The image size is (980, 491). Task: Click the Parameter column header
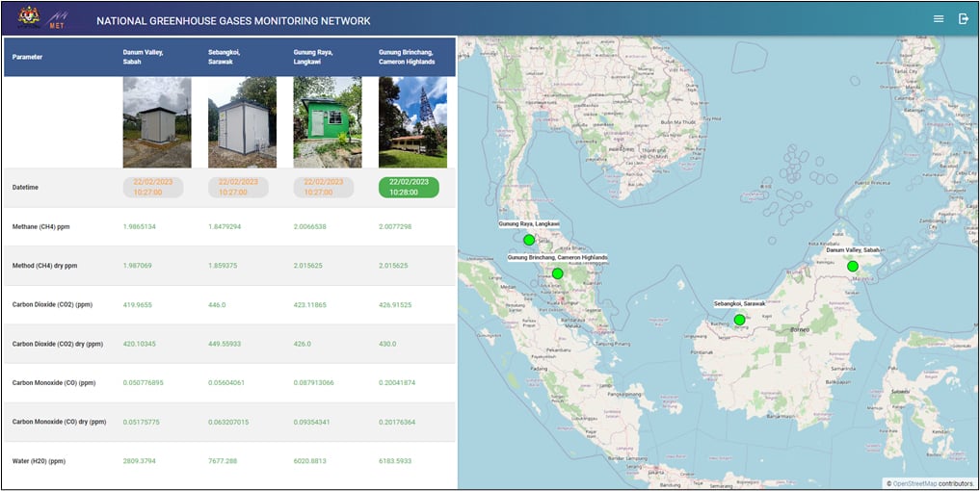[x=28, y=57]
